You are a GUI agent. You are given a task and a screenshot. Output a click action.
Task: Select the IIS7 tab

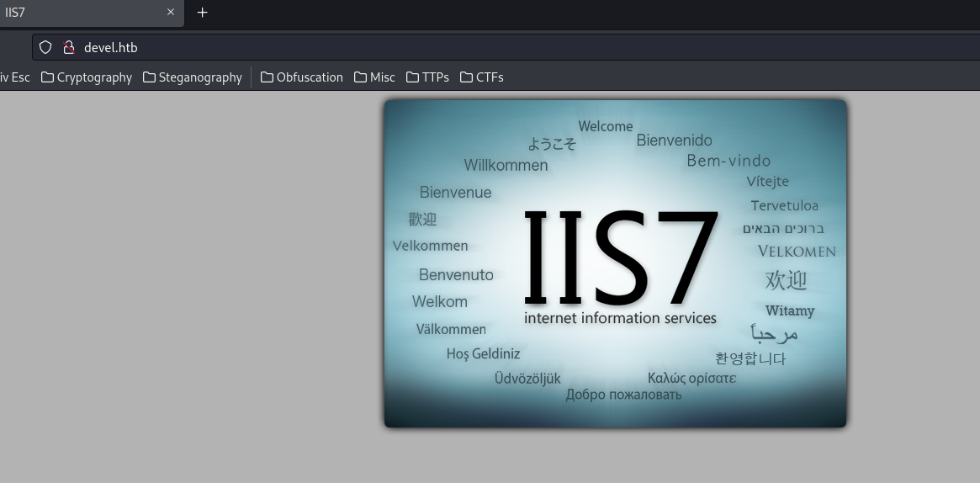[91, 13]
